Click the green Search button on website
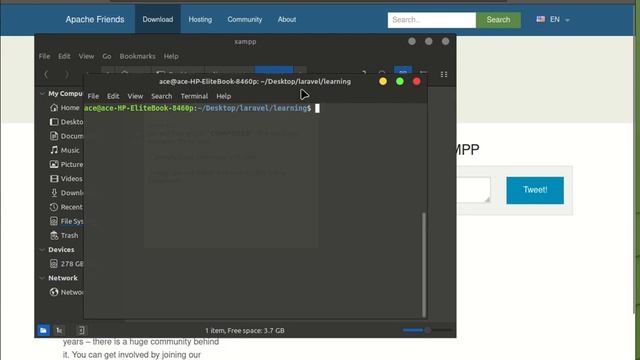The image size is (640, 360). pyautogui.click(x=498, y=20)
